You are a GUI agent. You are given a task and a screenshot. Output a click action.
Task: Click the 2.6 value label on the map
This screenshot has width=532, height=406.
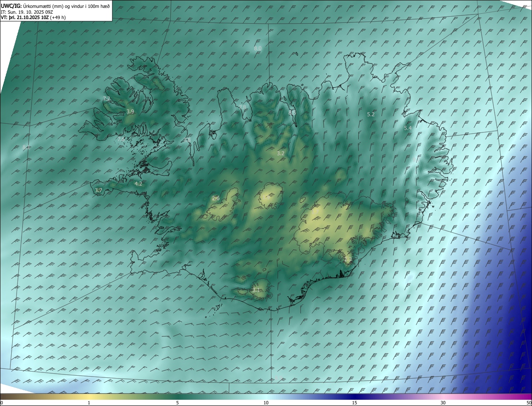point(216,198)
